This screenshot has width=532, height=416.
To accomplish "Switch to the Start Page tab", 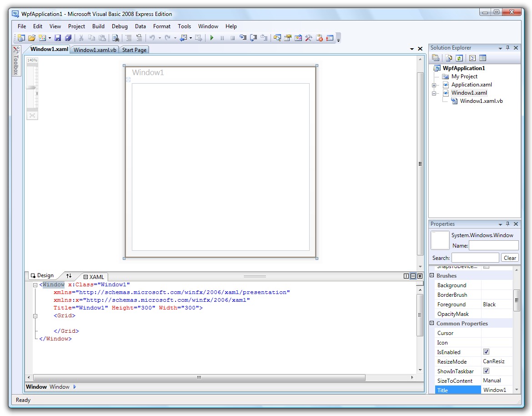I will click(134, 50).
